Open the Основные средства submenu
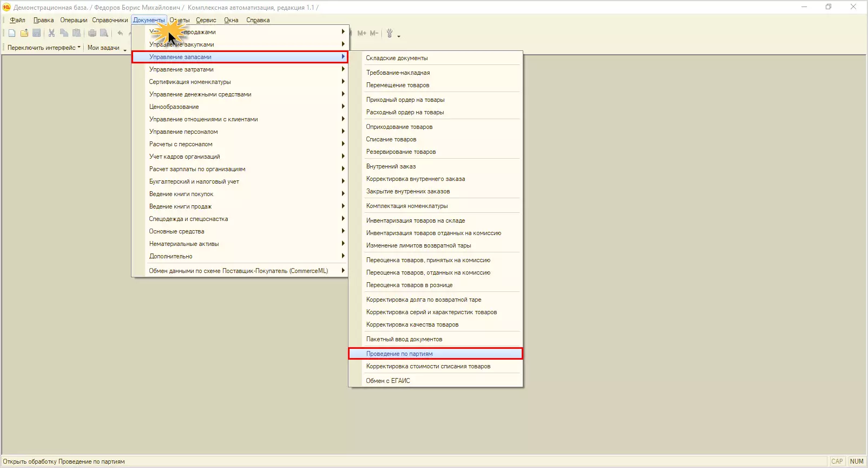Image resolution: width=868 pixels, height=468 pixels. coord(240,231)
